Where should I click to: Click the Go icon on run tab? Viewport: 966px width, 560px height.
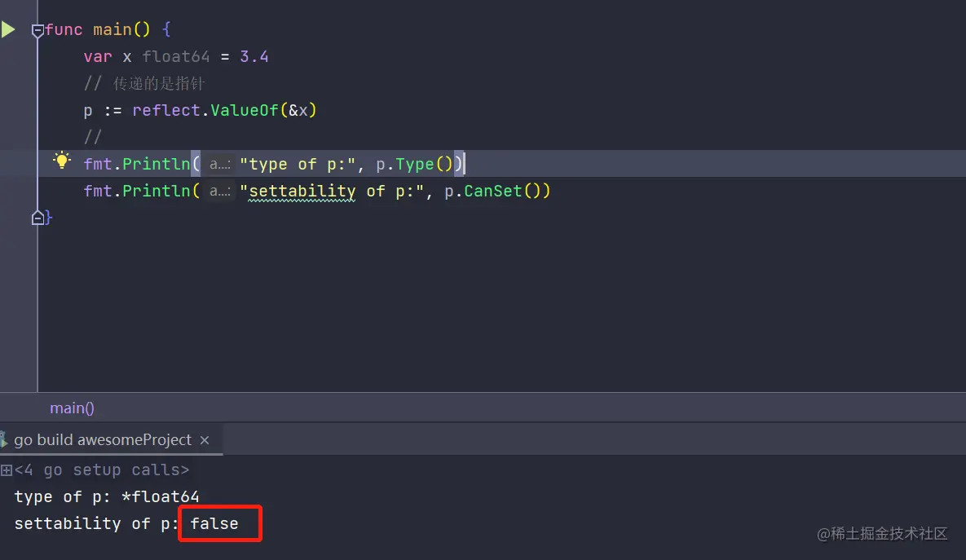(4, 440)
